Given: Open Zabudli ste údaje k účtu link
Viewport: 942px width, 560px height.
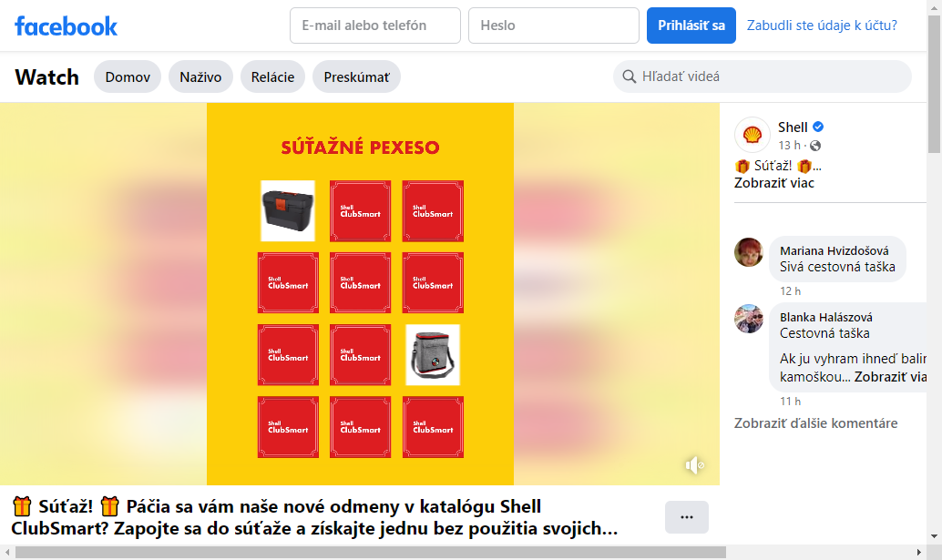Looking at the screenshot, I should pos(822,25).
